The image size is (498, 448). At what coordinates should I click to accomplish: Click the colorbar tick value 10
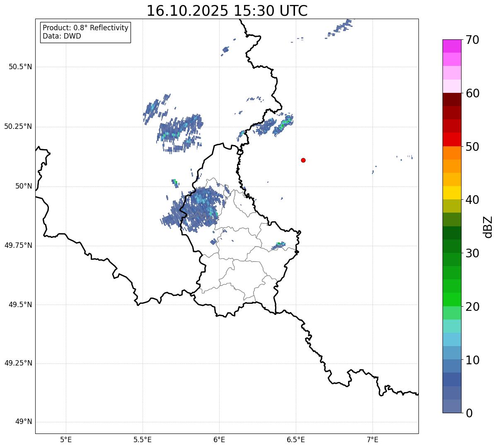click(472, 360)
